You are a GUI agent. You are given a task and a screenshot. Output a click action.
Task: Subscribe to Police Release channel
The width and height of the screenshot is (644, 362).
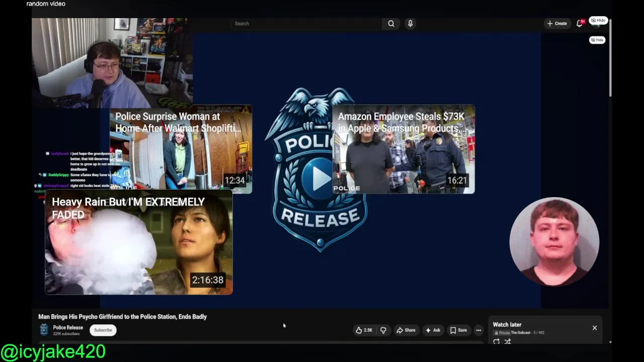pos(103,330)
